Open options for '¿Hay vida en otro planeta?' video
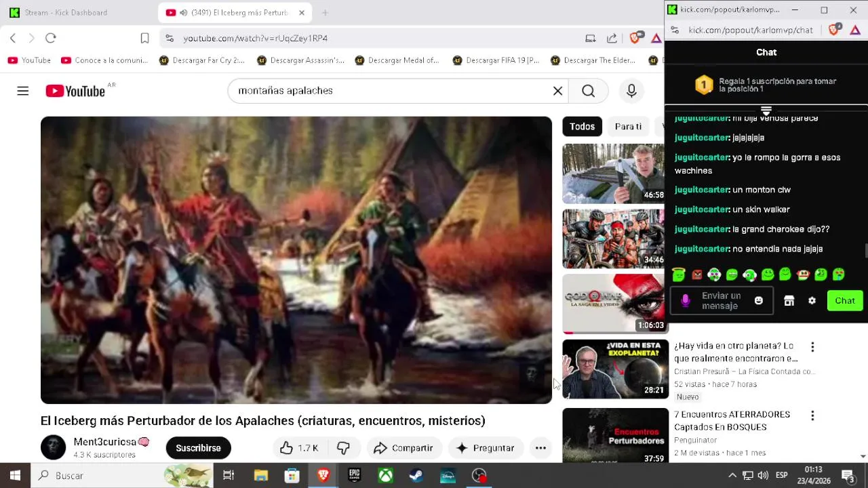 812,347
